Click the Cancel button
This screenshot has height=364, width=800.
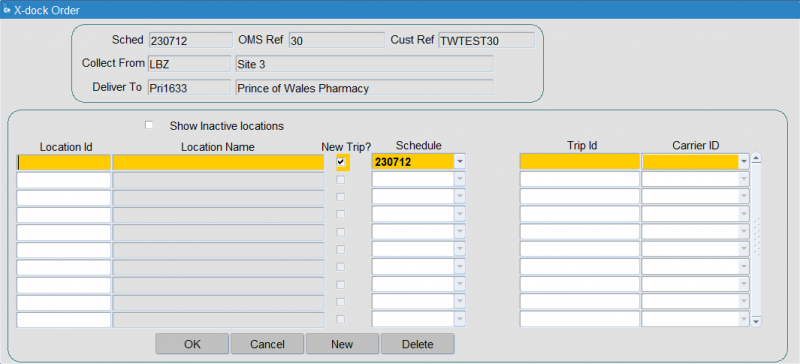(x=267, y=344)
